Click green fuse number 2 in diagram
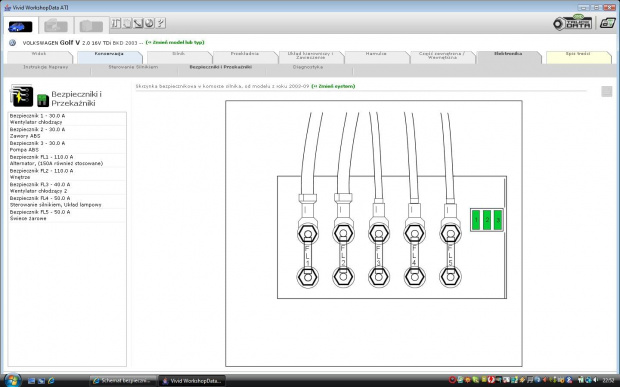620x387 pixels. point(487,220)
